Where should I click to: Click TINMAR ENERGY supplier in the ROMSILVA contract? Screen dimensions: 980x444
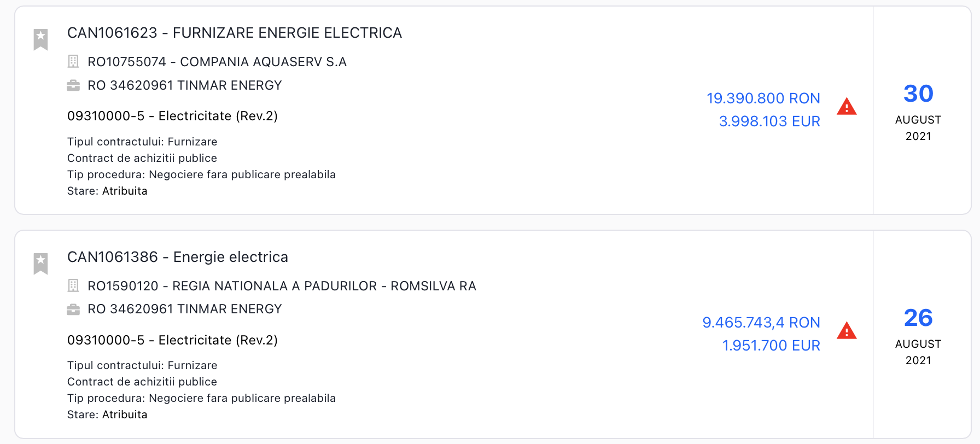point(184,309)
